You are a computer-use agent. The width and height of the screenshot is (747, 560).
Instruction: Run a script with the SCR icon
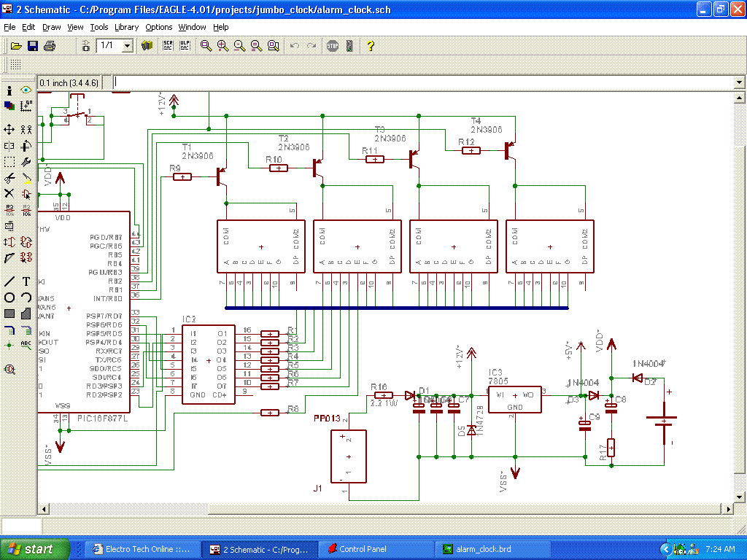168,46
